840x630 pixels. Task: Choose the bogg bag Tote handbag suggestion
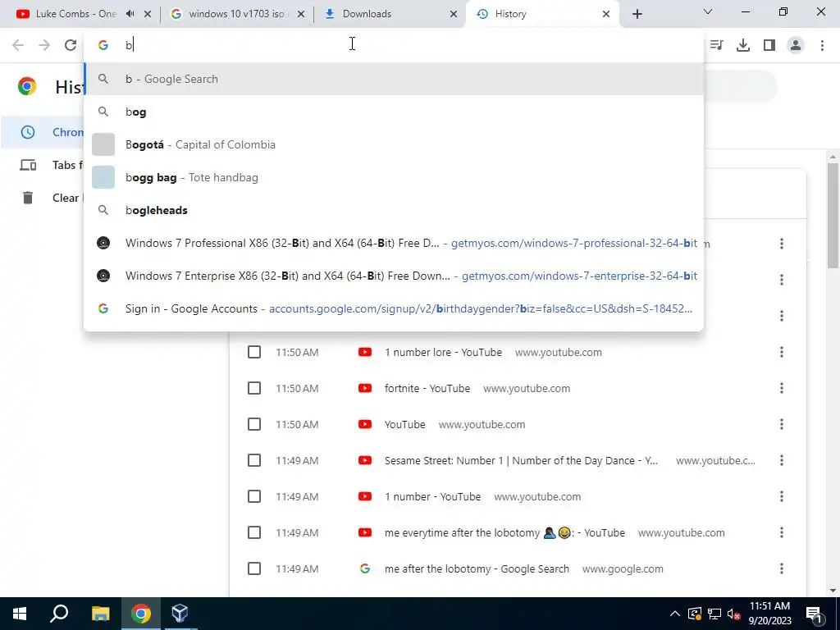(x=394, y=177)
